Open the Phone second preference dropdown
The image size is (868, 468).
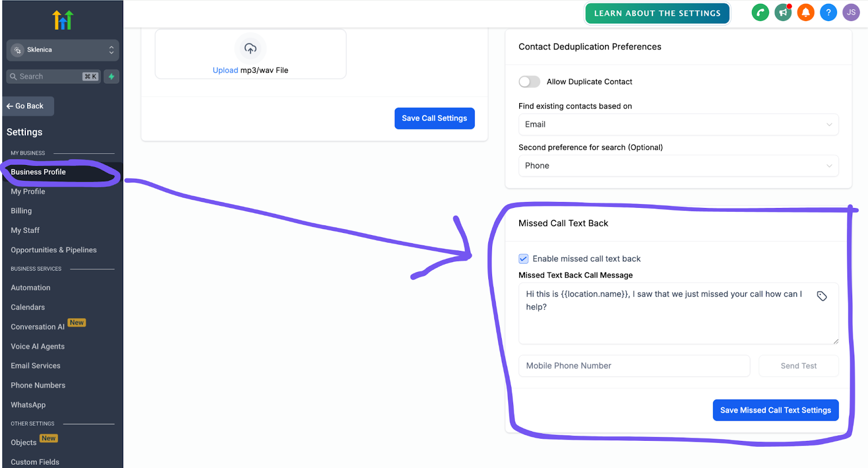(678, 166)
